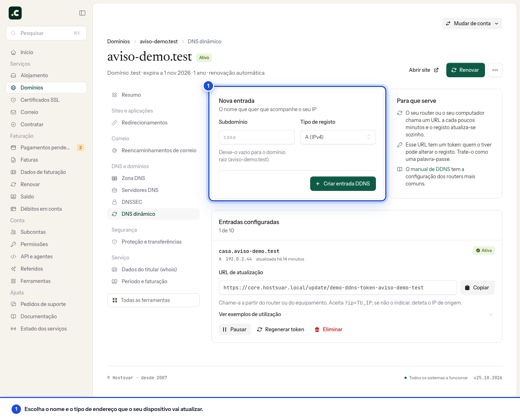Image resolution: width=520 pixels, height=420 pixels.
Task: Open the Mudar de conta dropdown
Action: 472,23
